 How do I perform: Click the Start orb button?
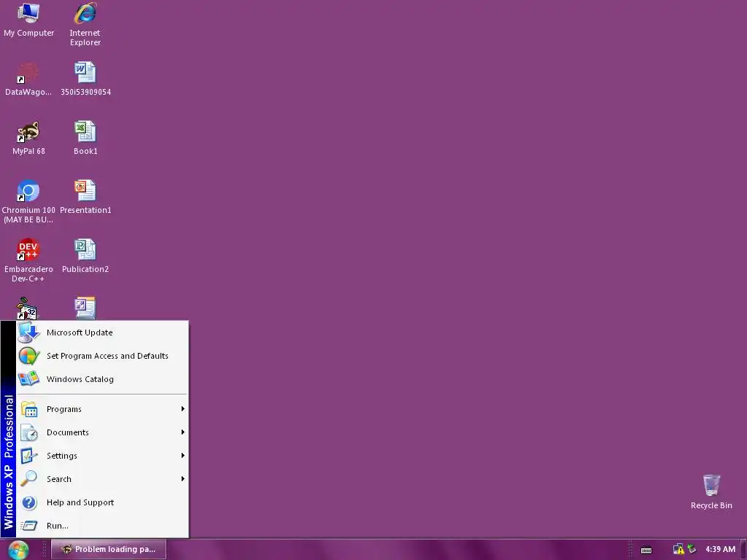pos(18,550)
